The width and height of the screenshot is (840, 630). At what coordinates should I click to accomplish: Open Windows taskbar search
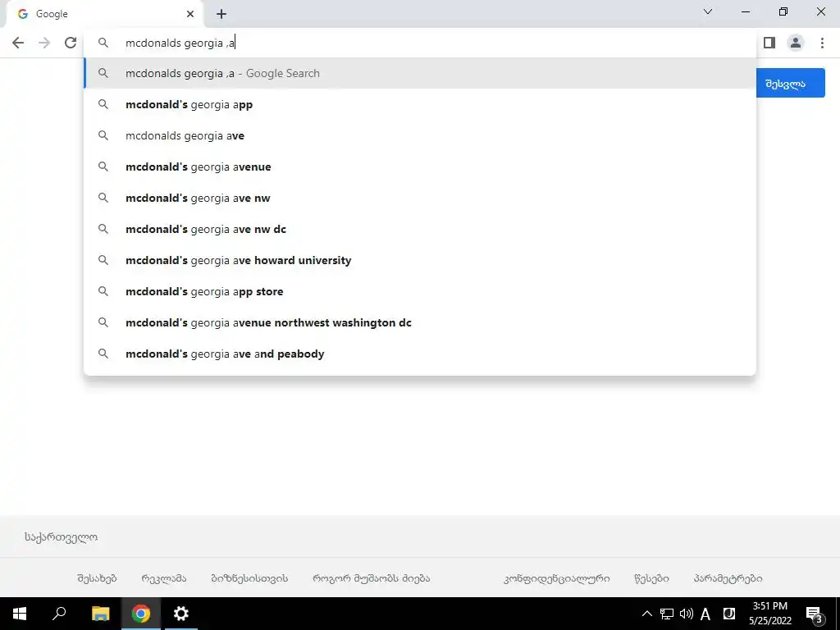pos(59,614)
